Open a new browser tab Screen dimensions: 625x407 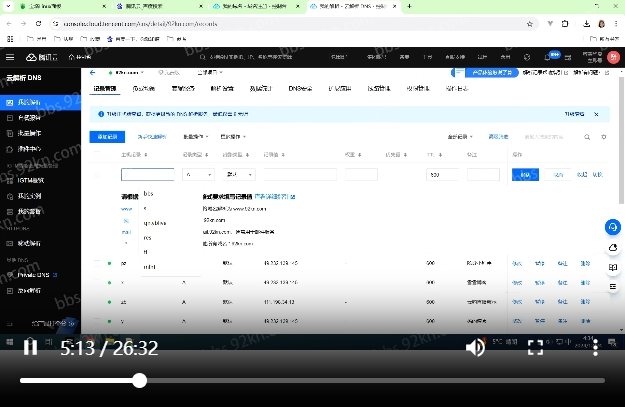tap(409, 6)
